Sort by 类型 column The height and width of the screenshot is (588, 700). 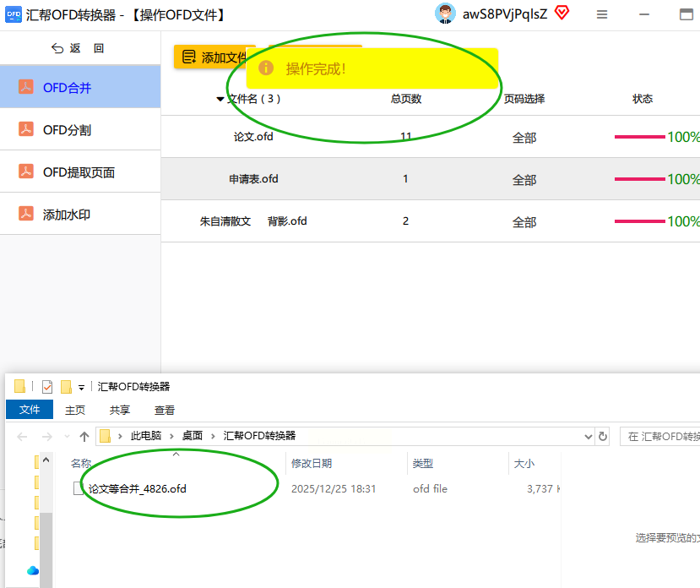tap(423, 463)
